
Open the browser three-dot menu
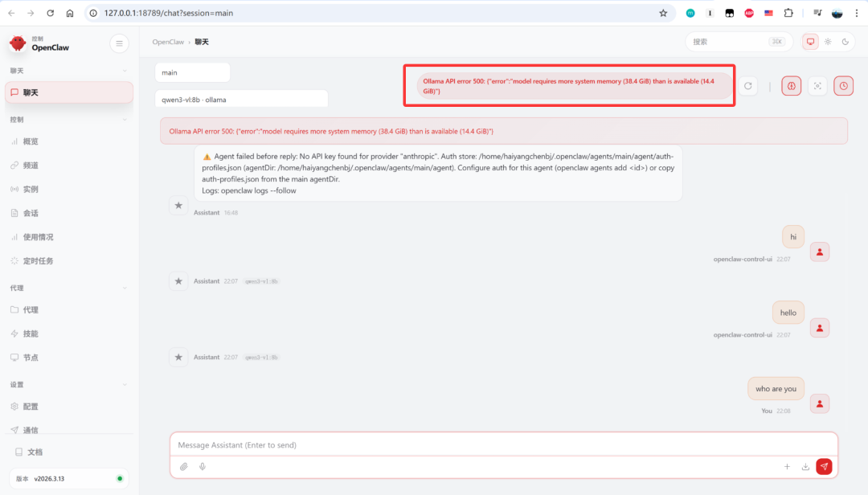click(857, 14)
